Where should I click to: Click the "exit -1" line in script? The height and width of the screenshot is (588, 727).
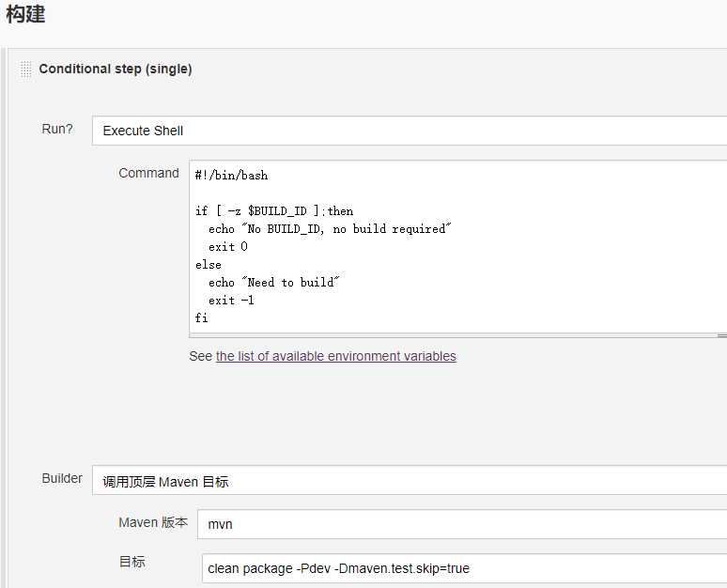click(231, 301)
